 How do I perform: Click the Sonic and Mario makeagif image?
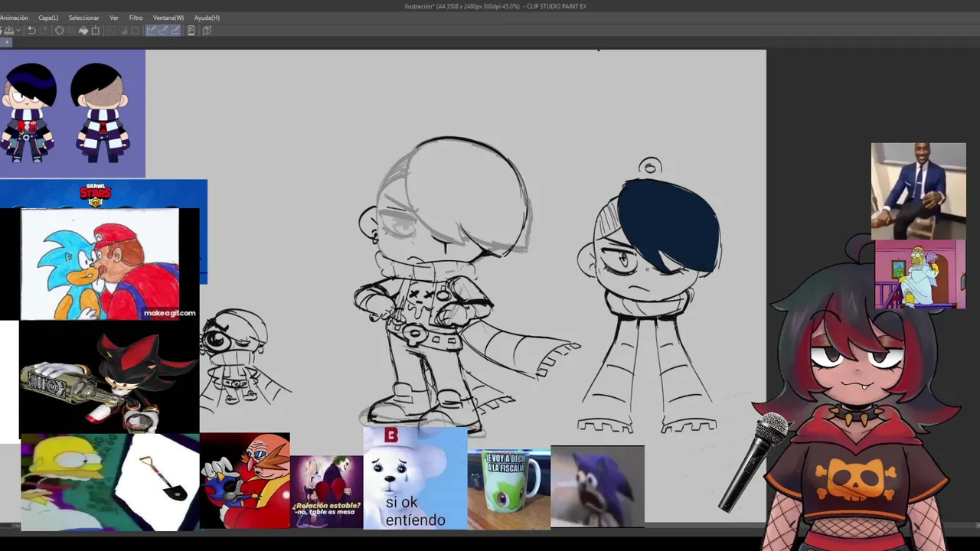[100, 264]
